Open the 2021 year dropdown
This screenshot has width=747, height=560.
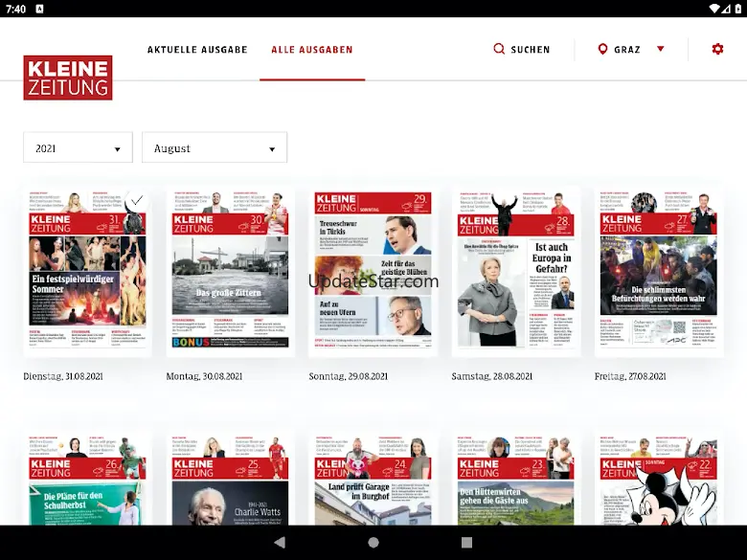(x=79, y=147)
